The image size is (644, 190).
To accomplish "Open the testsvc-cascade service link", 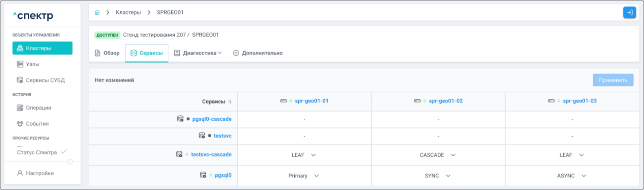I will pos(211,155).
